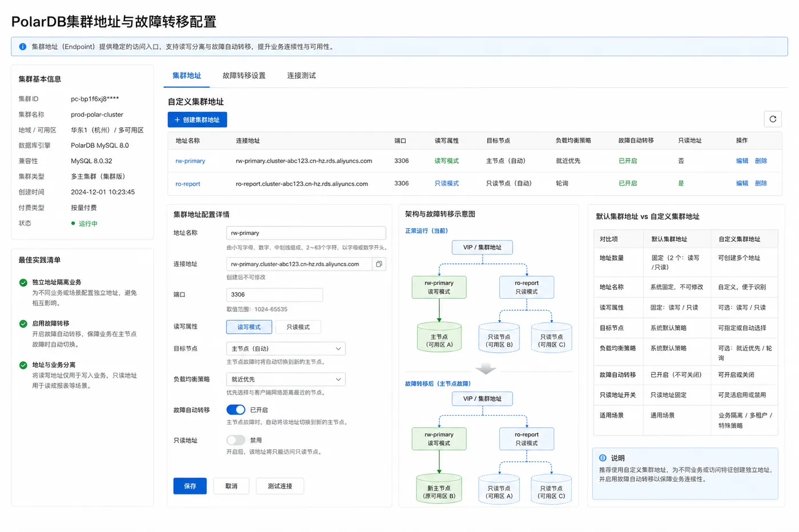Image resolution: width=799 pixels, height=532 pixels.
Task: Open the 负载均衡策略 dropdown
Action: (x=286, y=379)
